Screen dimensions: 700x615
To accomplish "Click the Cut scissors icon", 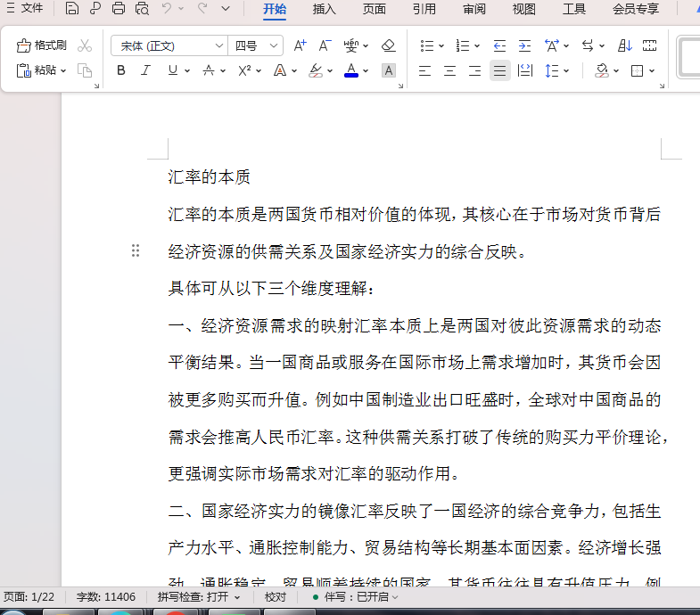I will point(85,45).
